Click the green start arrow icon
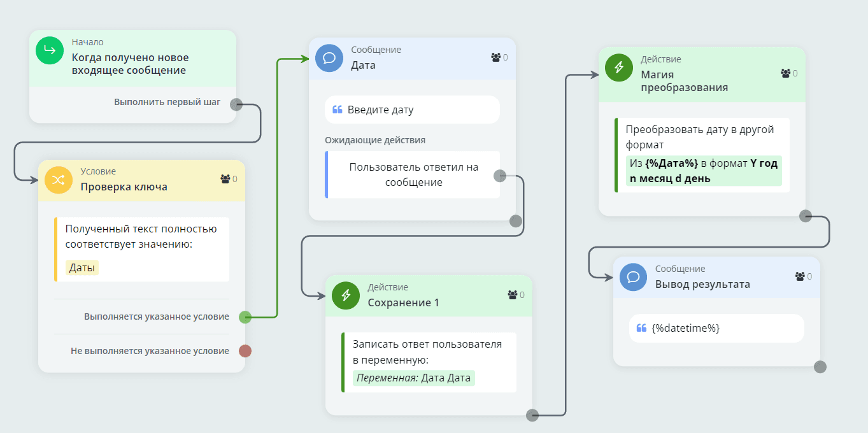This screenshot has height=433, width=868. click(50, 50)
